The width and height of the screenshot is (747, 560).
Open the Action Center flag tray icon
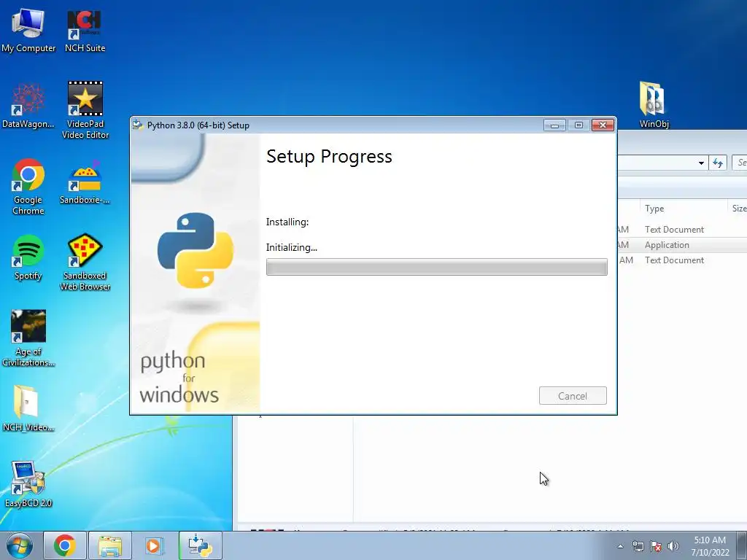tap(656, 546)
